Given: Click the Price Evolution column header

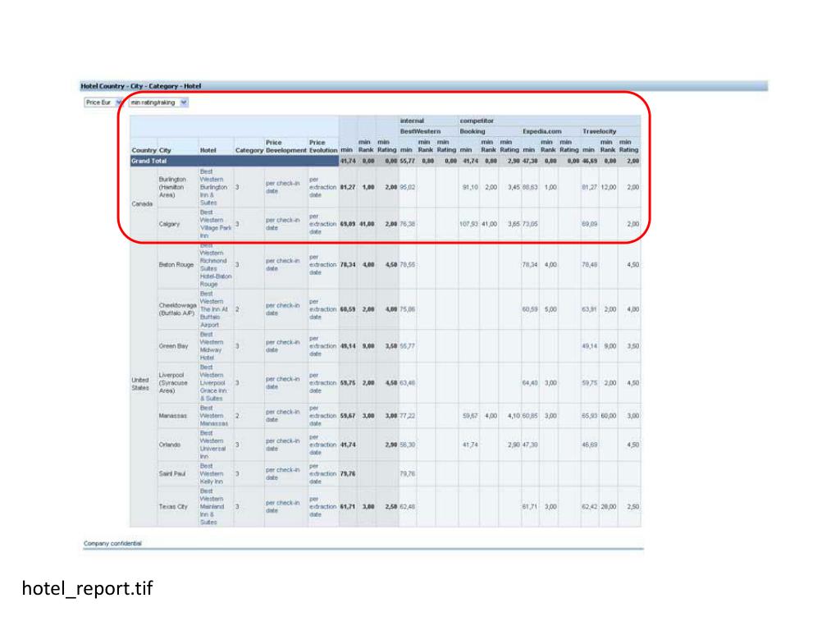Looking at the screenshot, I should 323,147.
